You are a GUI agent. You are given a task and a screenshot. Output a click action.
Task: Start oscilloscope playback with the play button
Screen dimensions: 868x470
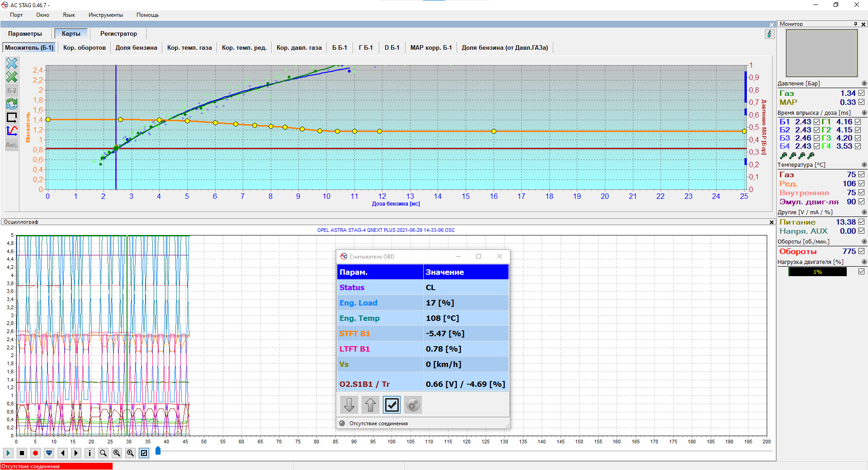(x=8, y=453)
